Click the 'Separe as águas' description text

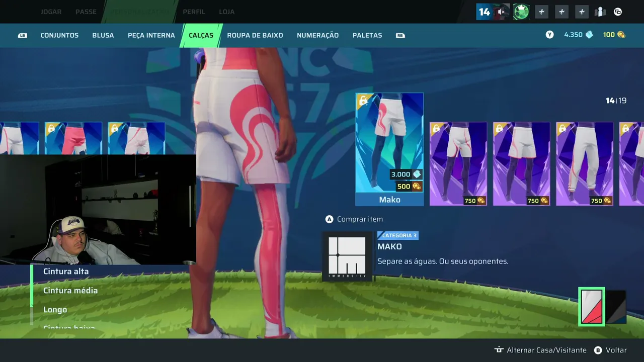443,261
